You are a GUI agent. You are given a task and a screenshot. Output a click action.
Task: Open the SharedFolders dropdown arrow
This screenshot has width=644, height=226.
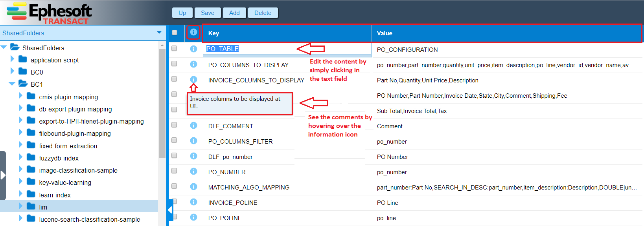(159, 33)
